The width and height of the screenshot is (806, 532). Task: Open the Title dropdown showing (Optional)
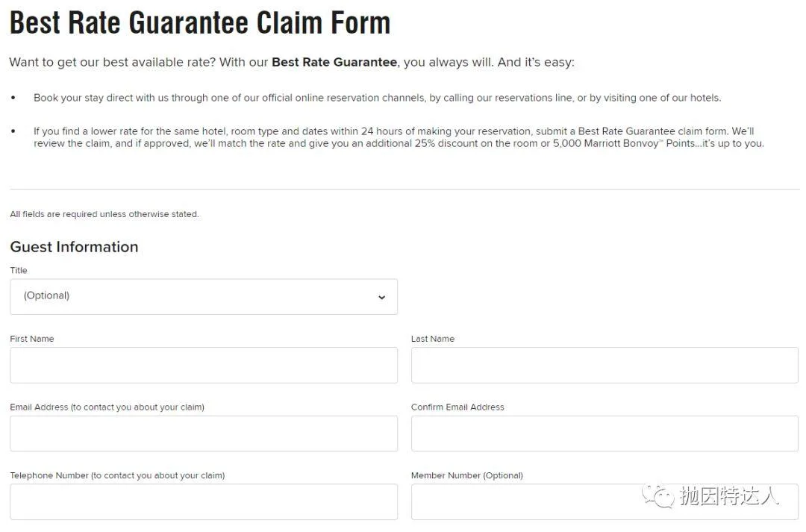coord(203,297)
